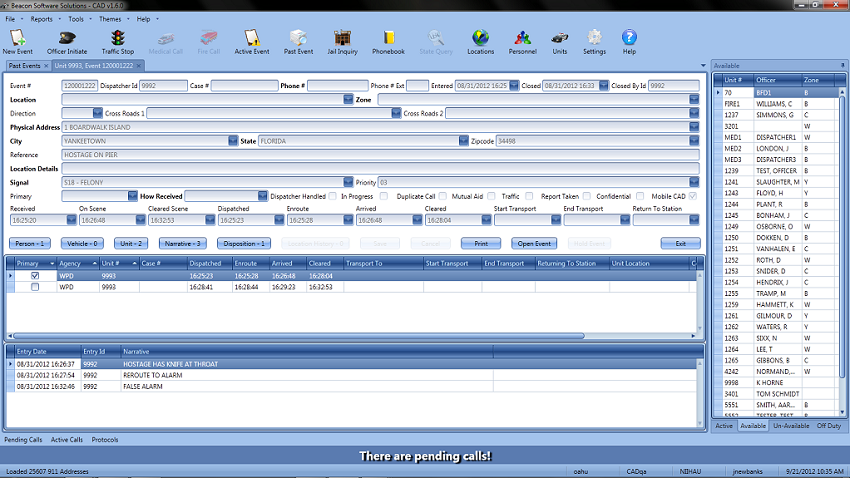
Task: Open the Reports menu
Action: pyautogui.click(x=42, y=19)
